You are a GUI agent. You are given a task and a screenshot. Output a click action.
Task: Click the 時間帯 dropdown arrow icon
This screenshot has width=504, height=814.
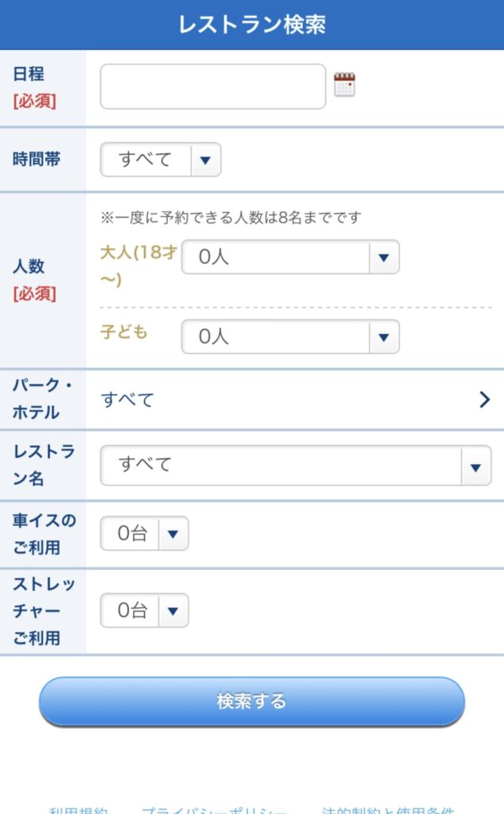pyautogui.click(x=206, y=160)
